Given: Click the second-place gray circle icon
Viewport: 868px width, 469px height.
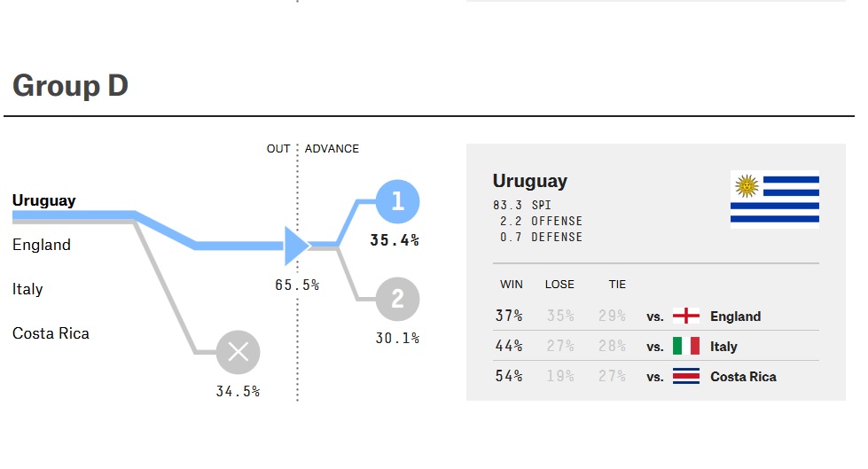Looking at the screenshot, I should [397, 300].
